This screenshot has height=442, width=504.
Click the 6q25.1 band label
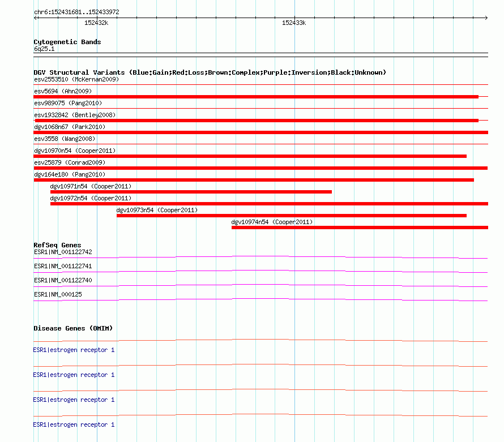click(x=44, y=49)
